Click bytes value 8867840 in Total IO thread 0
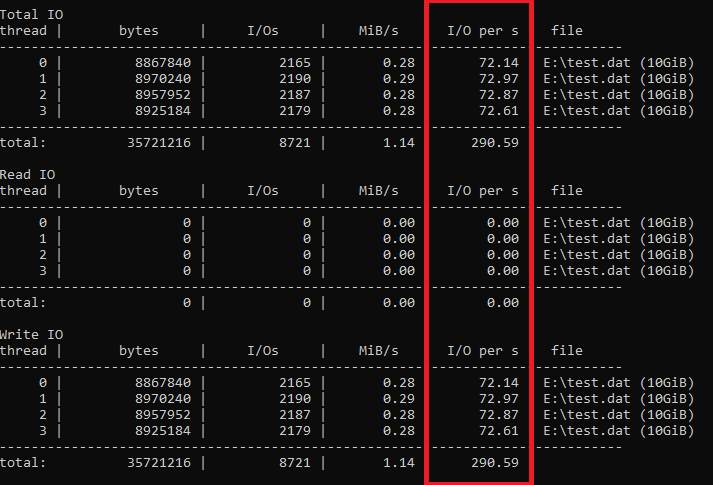The width and height of the screenshot is (713, 485). pyautogui.click(x=163, y=63)
